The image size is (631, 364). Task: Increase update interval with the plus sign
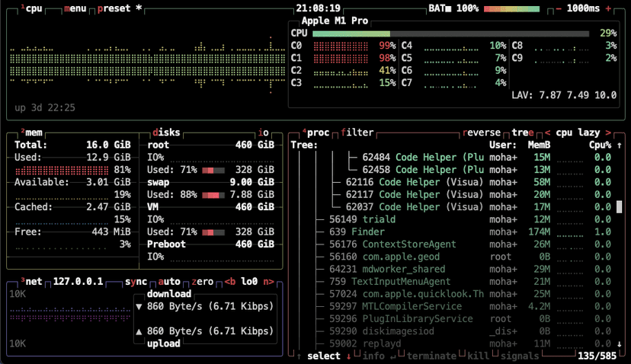tap(607, 8)
